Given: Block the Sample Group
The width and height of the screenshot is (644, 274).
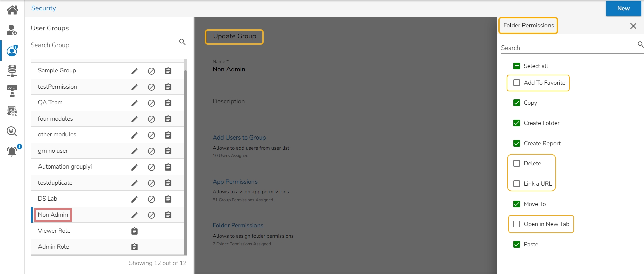Looking at the screenshot, I should pyautogui.click(x=151, y=71).
